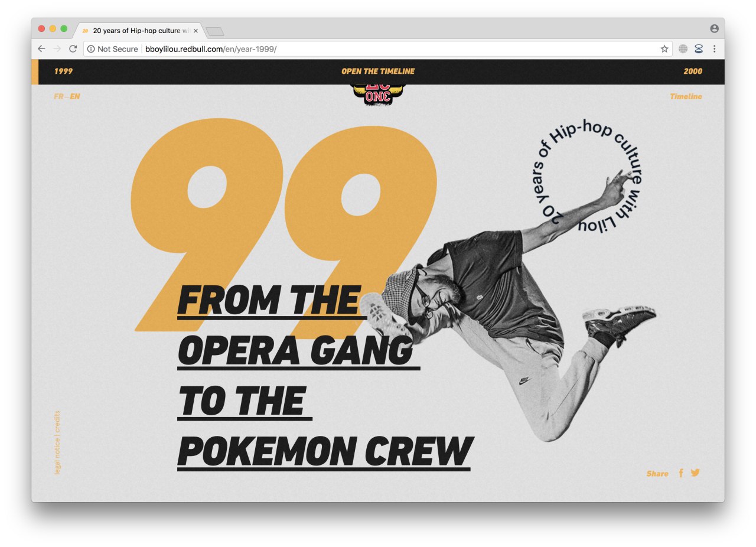The height and width of the screenshot is (547, 756).
Task: Go to year 1999 in the top bar
Action: (63, 71)
